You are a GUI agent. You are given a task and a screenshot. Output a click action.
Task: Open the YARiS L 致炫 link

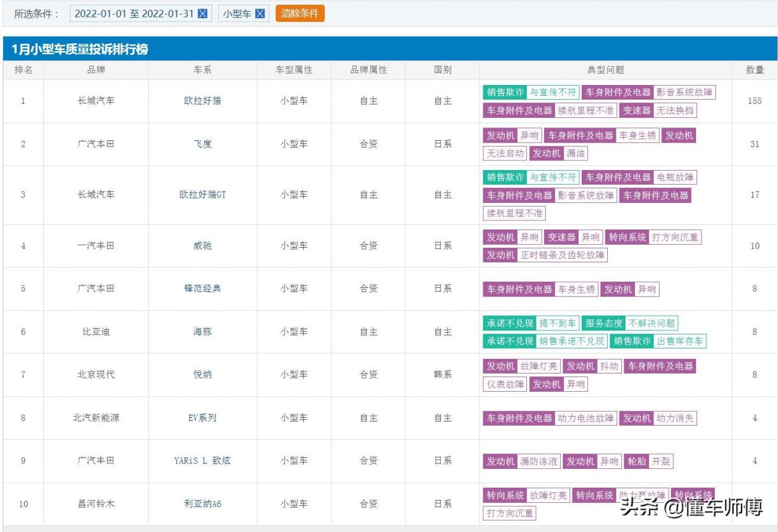(x=202, y=460)
